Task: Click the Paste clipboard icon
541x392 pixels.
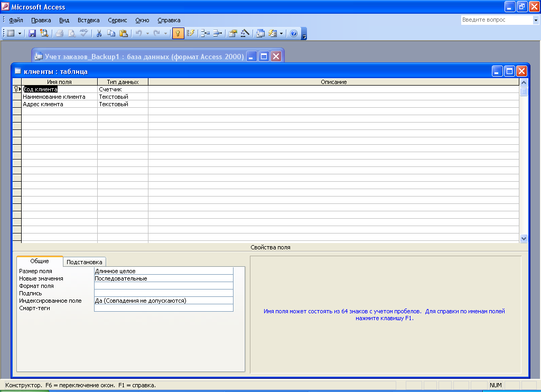Action: [123, 33]
